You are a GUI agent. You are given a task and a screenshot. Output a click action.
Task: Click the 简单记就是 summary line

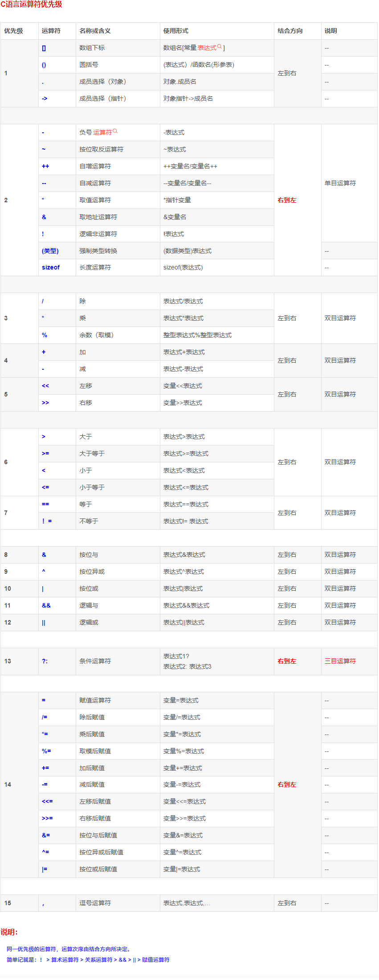pos(88,960)
